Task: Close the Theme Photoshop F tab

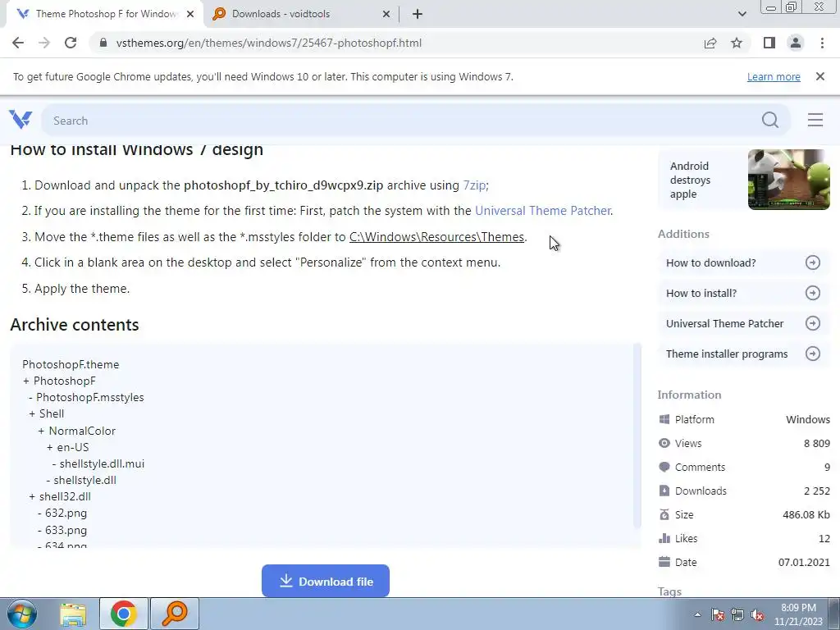Action: 189,14
